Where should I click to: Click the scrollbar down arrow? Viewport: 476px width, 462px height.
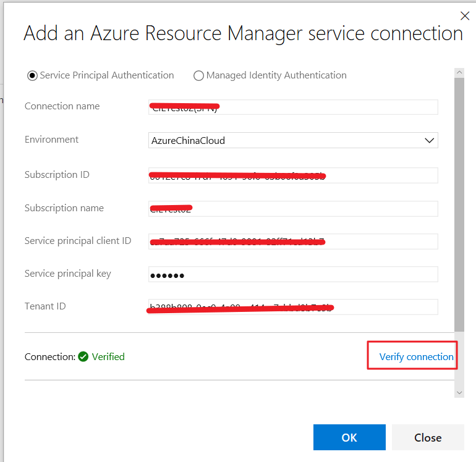[459, 392]
